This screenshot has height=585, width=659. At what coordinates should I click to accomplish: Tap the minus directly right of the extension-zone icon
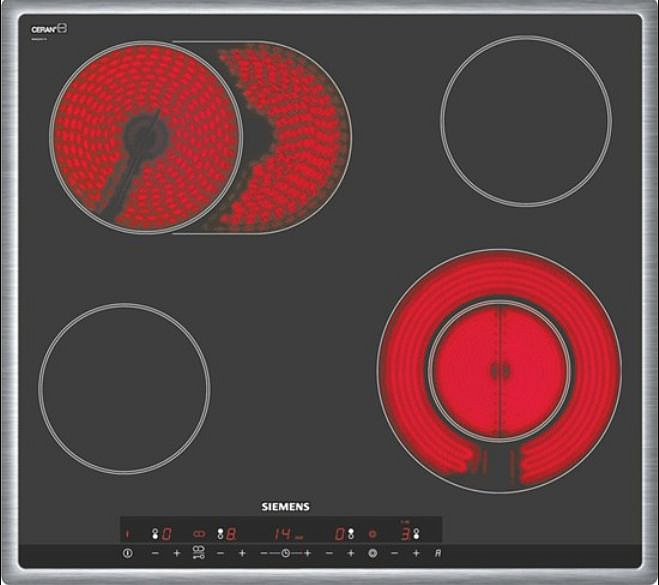tap(221, 553)
